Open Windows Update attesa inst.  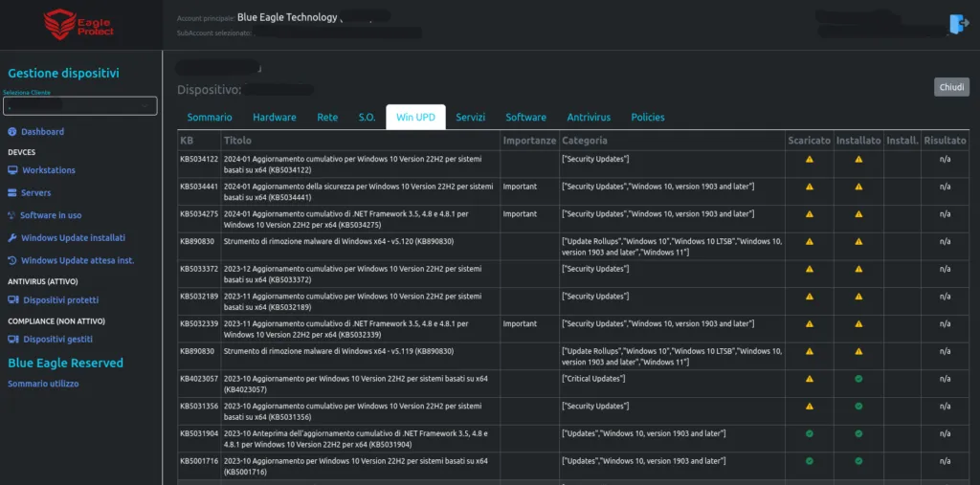click(x=78, y=260)
